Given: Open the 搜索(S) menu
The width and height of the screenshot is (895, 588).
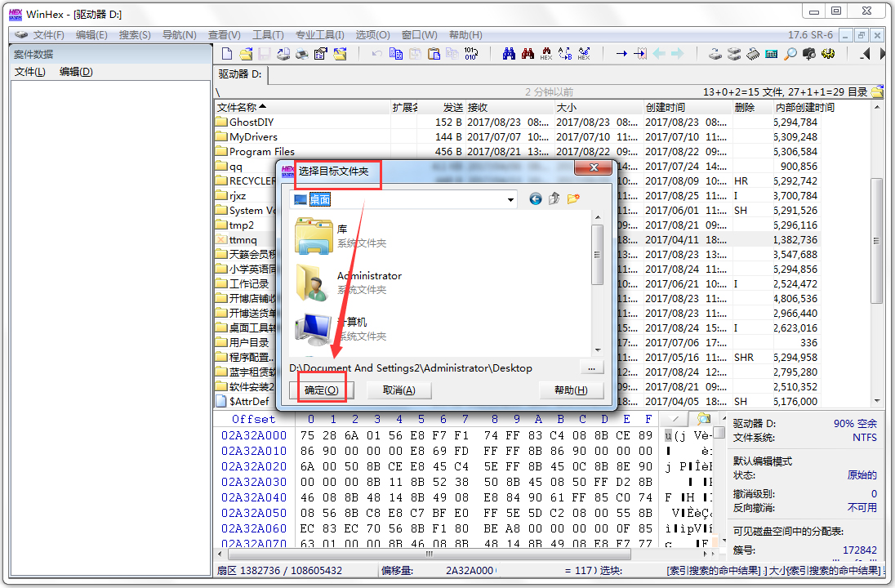Looking at the screenshot, I should 135,35.
